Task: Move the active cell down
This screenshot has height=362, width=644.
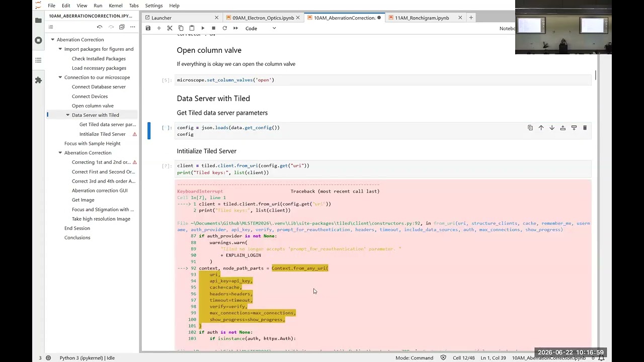Action: (552, 128)
